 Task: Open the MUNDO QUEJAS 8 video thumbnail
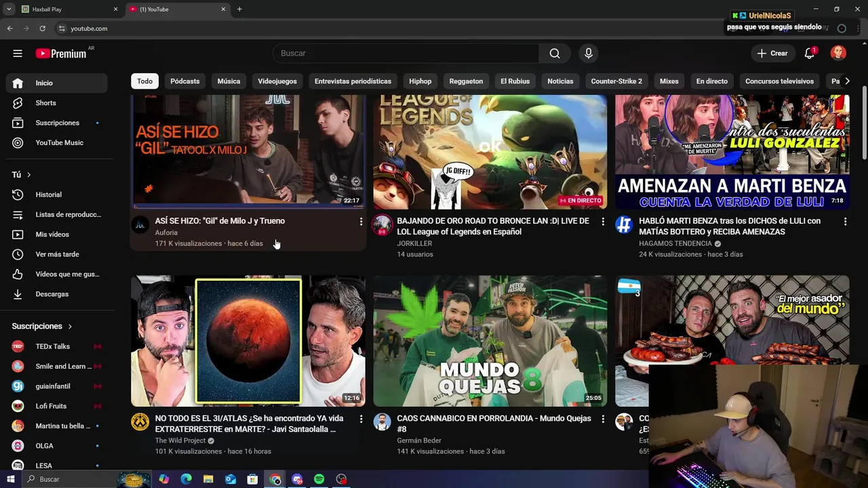(x=490, y=341)
